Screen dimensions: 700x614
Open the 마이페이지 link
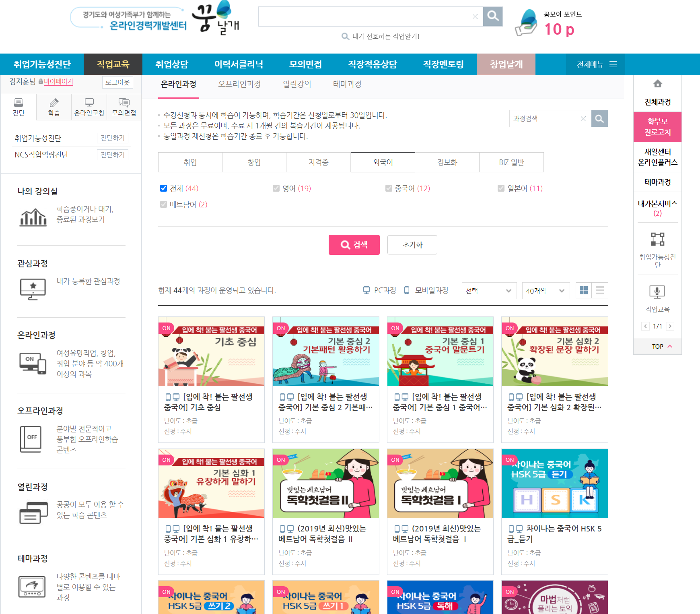(x=58, y=82)
